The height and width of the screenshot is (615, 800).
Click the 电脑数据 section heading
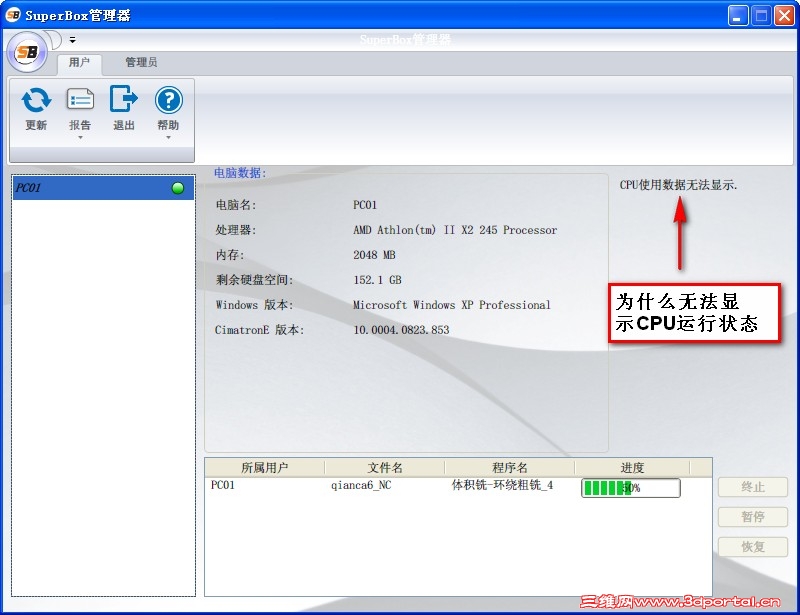(240, 173)
